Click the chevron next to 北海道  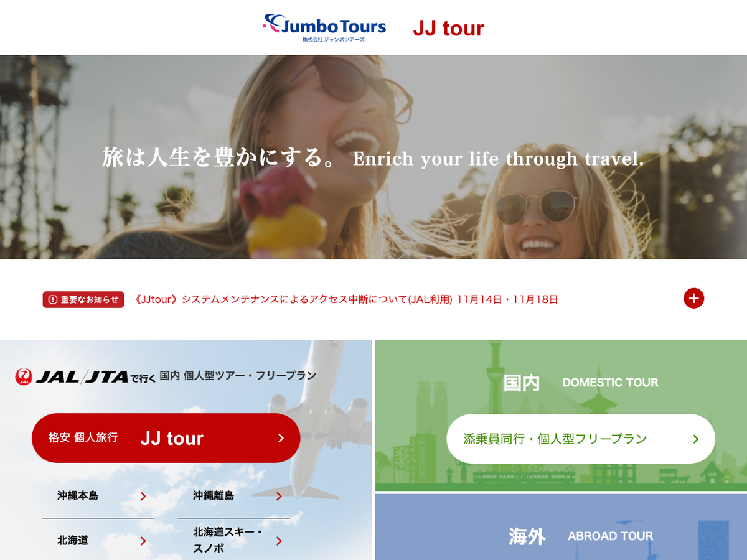coord(143,541)
